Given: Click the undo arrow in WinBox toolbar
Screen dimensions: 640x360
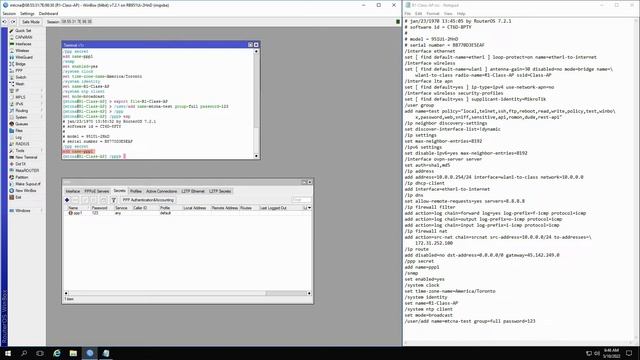Looking at the screenshot, I should click(x=5, y=22).
